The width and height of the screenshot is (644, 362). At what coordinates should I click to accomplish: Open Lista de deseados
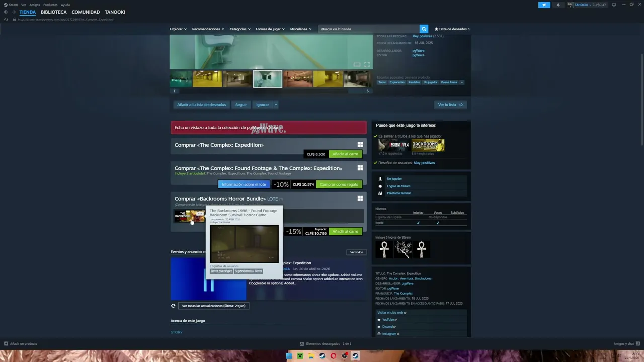pyautogui.click(x=452, y=29)
